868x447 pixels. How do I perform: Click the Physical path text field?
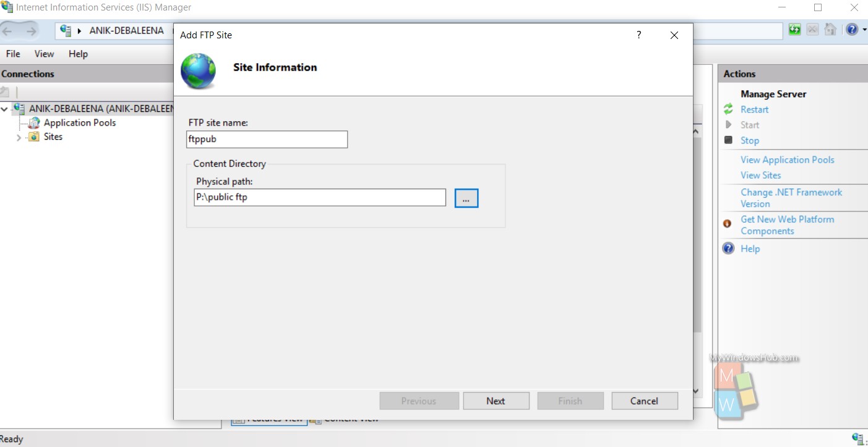[320, 197]
